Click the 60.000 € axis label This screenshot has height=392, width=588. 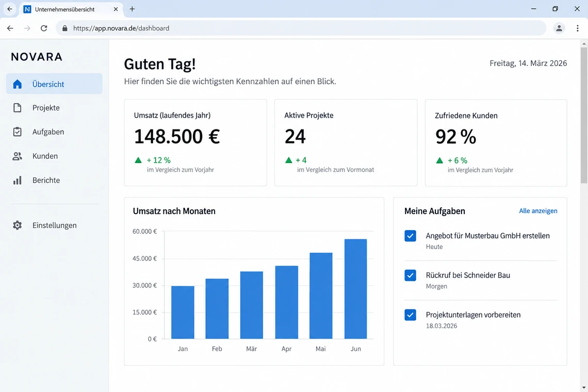pyautogui.click(x=145, y=232)
